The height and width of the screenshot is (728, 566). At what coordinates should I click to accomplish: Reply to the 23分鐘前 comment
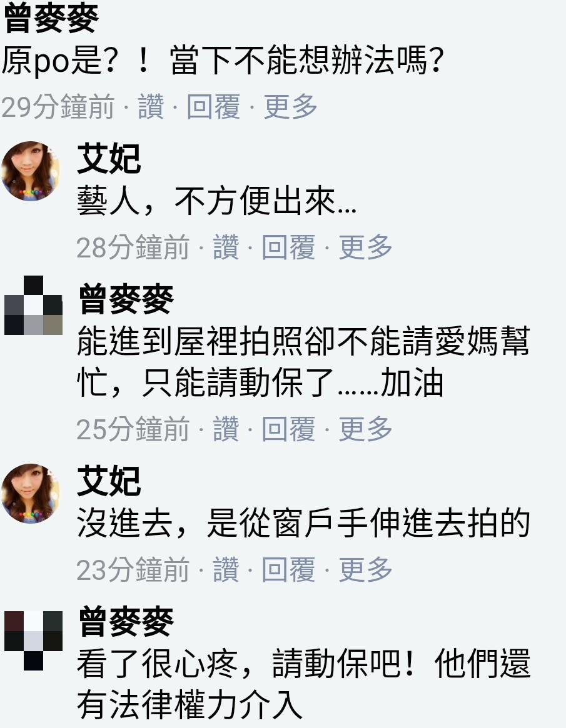(x=288, y=569)
